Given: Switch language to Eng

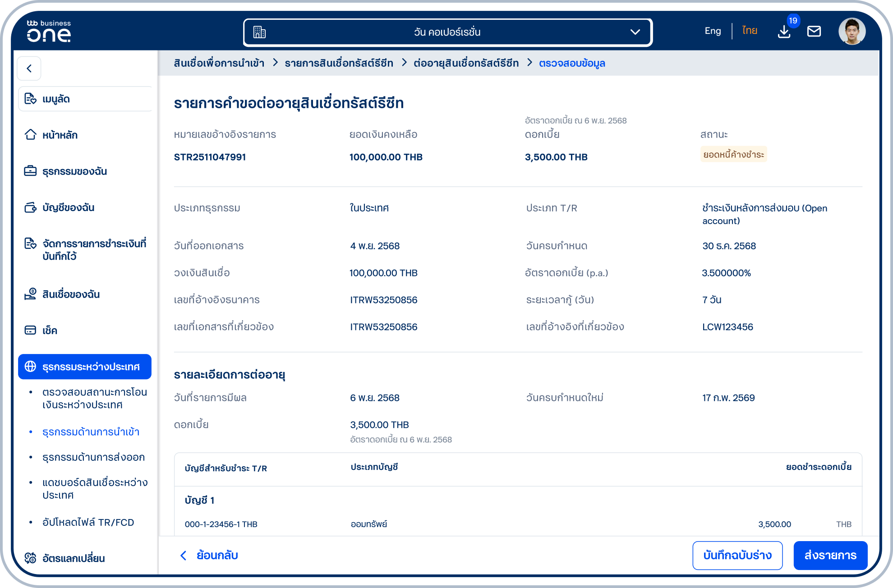Looking at the screenshot, I should 713,31.
